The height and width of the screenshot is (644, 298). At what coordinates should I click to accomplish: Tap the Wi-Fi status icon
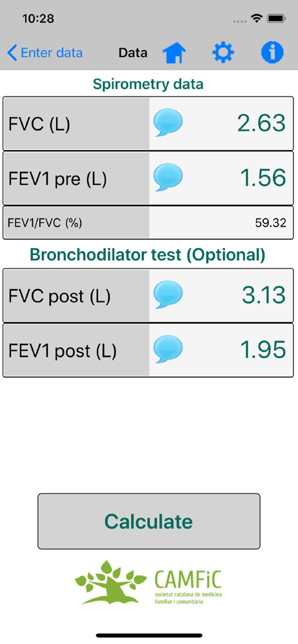[x=257, y=19]
